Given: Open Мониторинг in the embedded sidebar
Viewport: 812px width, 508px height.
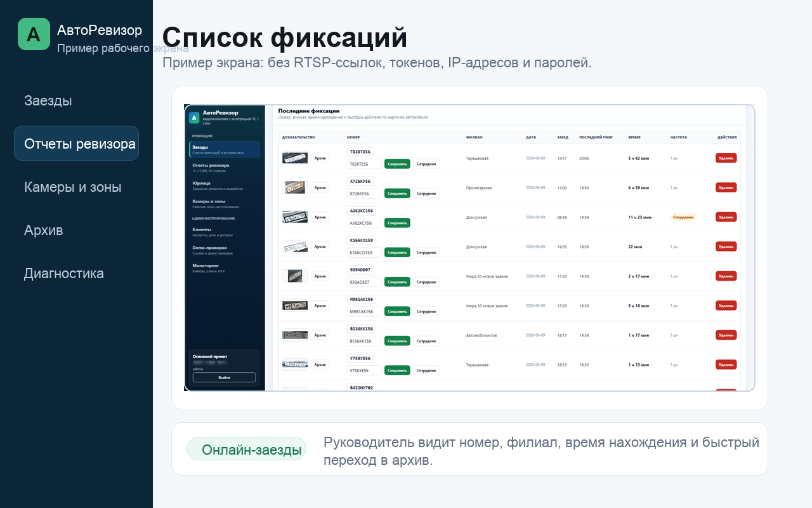Looking at the screenshot, I should pyautogui.click(x=225, y=268).
